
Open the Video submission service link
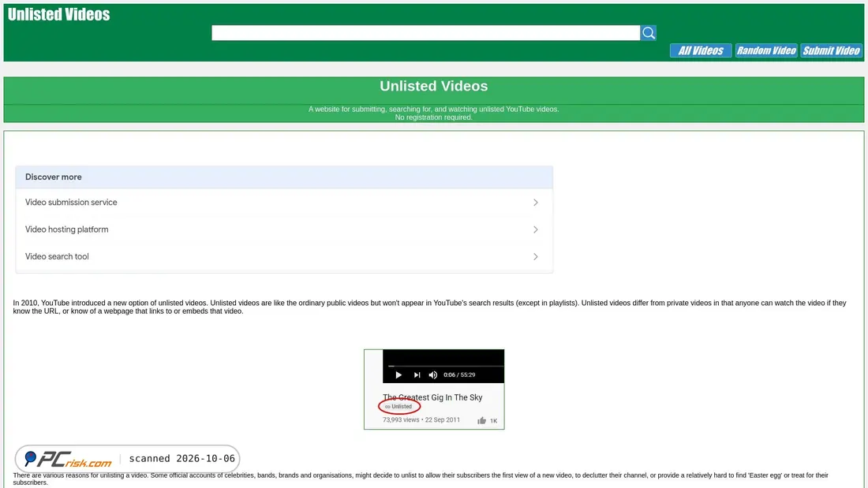[71, 203]
